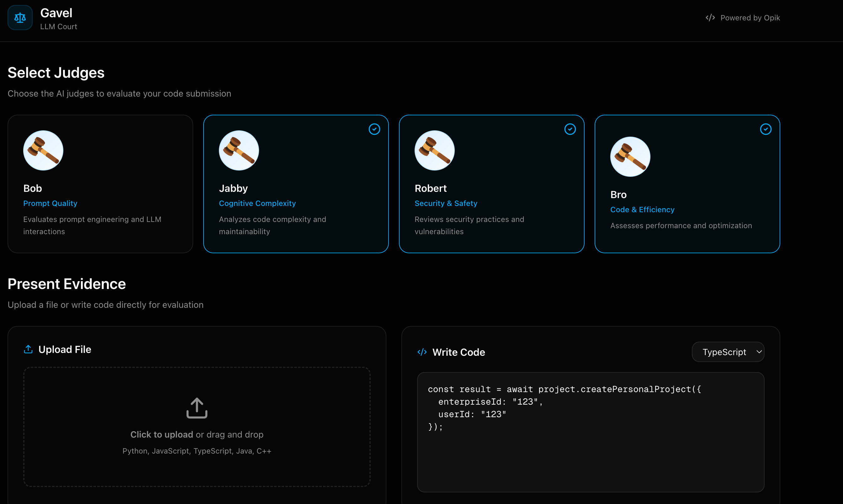Click Robert's gavel avatar icon
The height and width of the screenshot is (504, 843).
[435, 150]
